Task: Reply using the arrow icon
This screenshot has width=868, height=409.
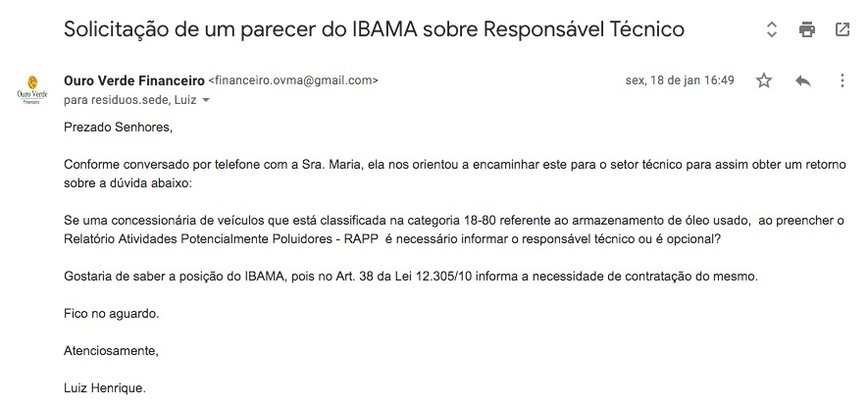Action: (803, 80)
